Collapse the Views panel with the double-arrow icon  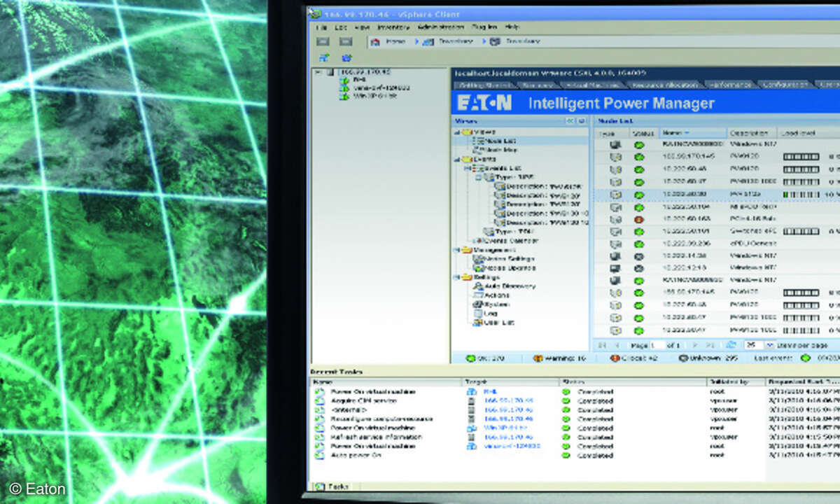570,121
